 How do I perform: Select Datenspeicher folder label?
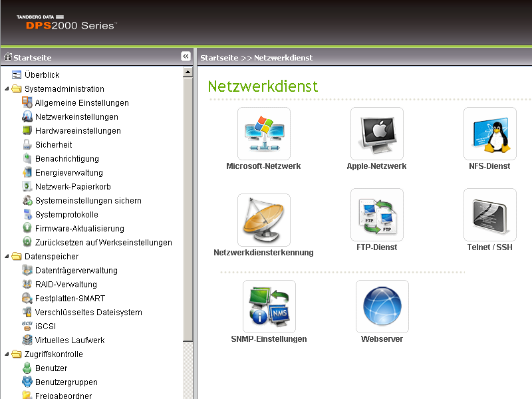tap(52, 257)
